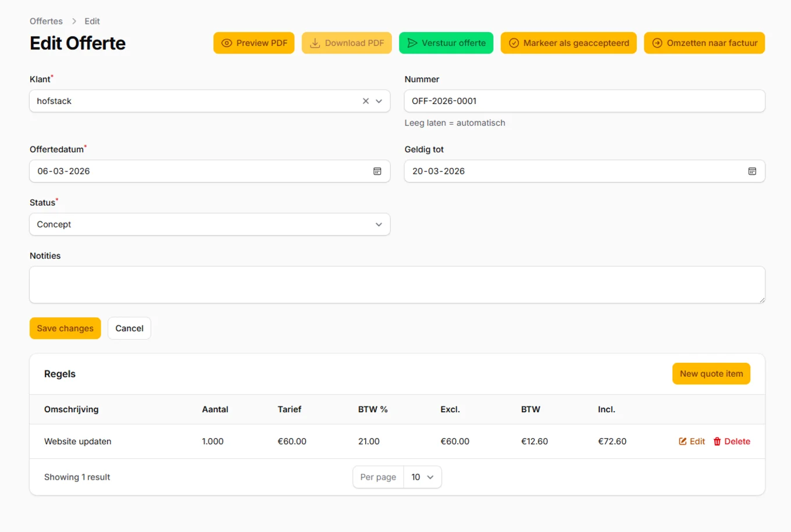Click inside the Notities text area

click(397, 284)
